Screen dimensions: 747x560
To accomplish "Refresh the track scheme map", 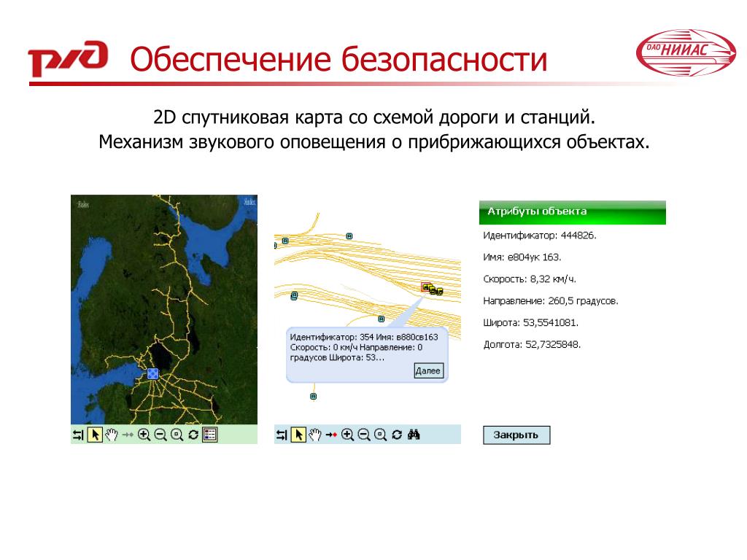I will point(396,435).
